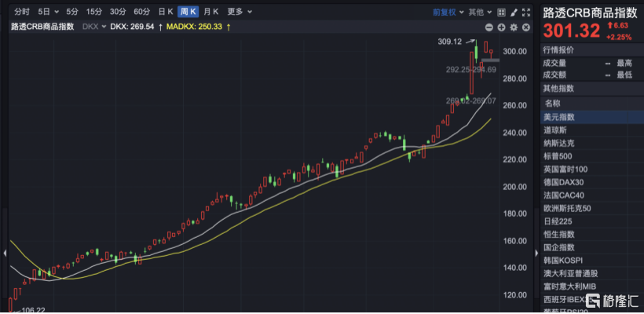The image size is (644, 314).
Task: Select the 周K weekly chart tab
Action: pyautogui.click(x=188, y=12)
